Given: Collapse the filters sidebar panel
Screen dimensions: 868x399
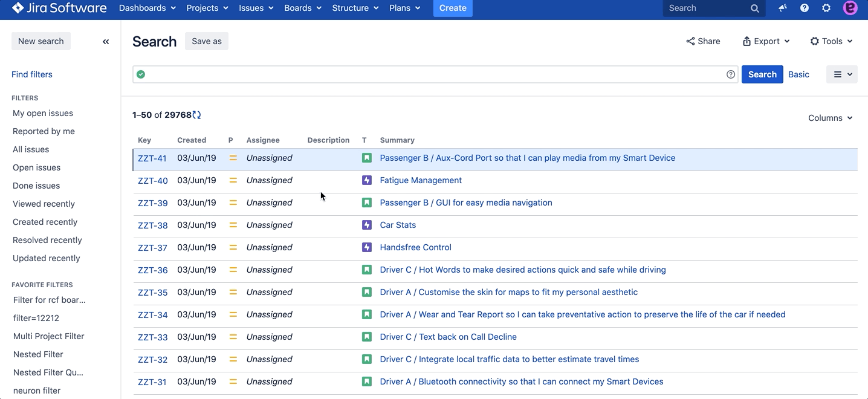Looking at the screenshot, I should tap(106, 42).
